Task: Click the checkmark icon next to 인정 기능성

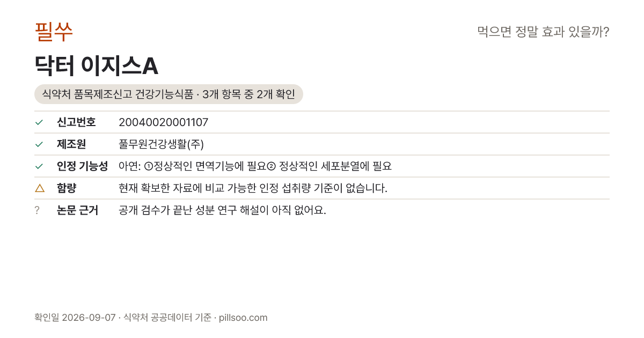Action: pyautogui.click(x=39, y=166)
